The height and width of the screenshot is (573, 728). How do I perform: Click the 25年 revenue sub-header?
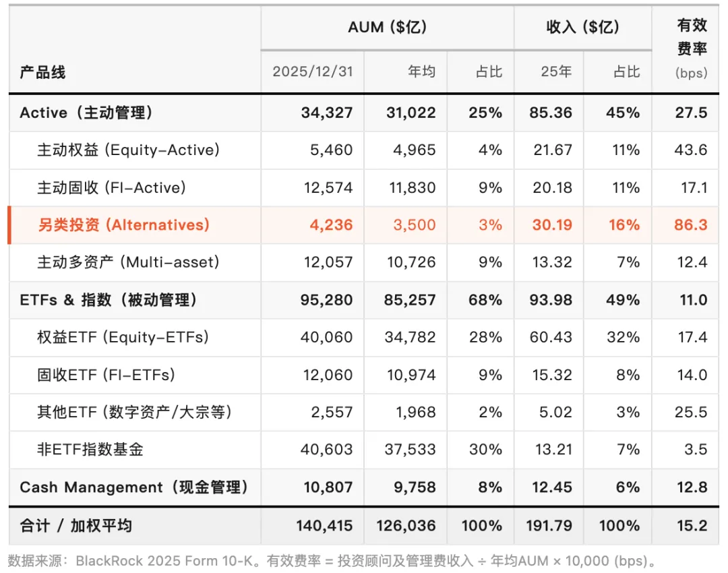pos(556,72)
